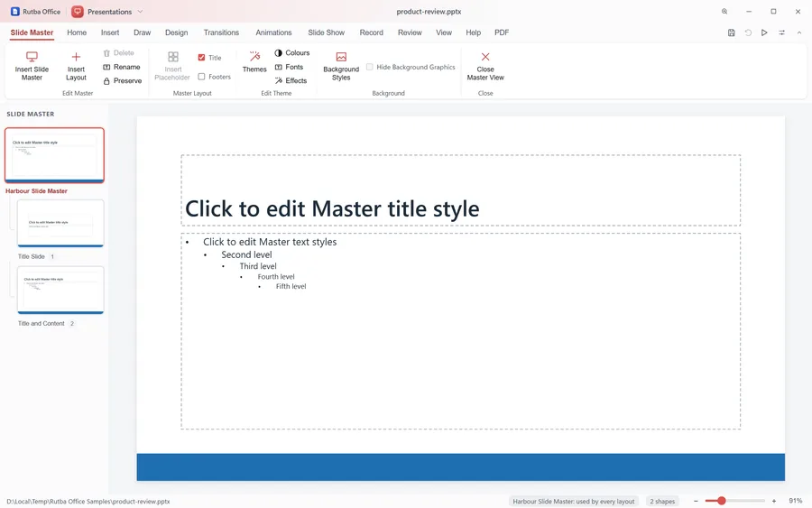Image resolution: width=812 pixels, height=508 pixels.
Task: Open the Insert Placeholder tool
Action: (172, 66)
